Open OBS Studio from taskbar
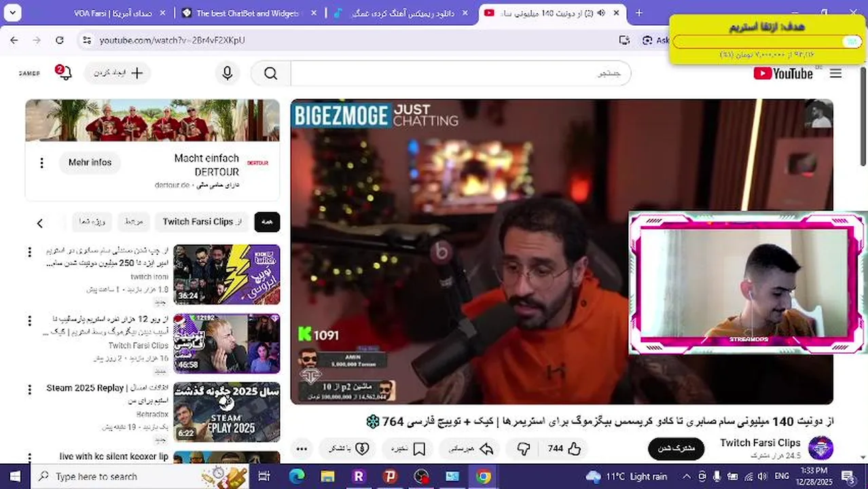The height and width of the screenshot is (489, 868). [x=422, y=476]
